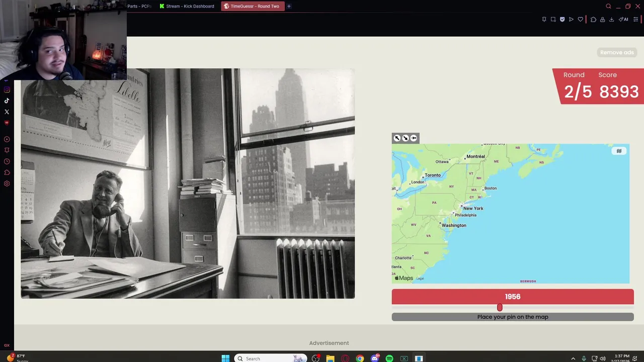
Task: Open the downloads icon in the toolbar
Action: [x=611, y=19]
